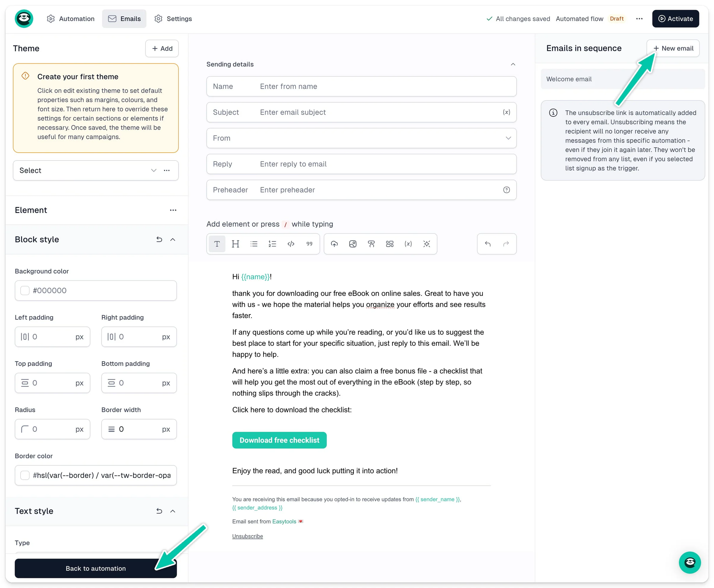
Task: Open the AI sparkle assistant tool
Action: [427, 244]
